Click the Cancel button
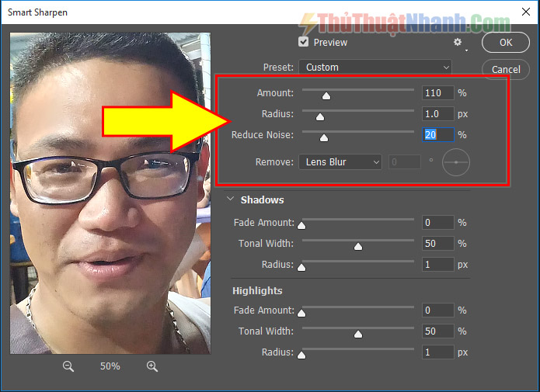The image size is (540, 392). [x=506, y=70]
